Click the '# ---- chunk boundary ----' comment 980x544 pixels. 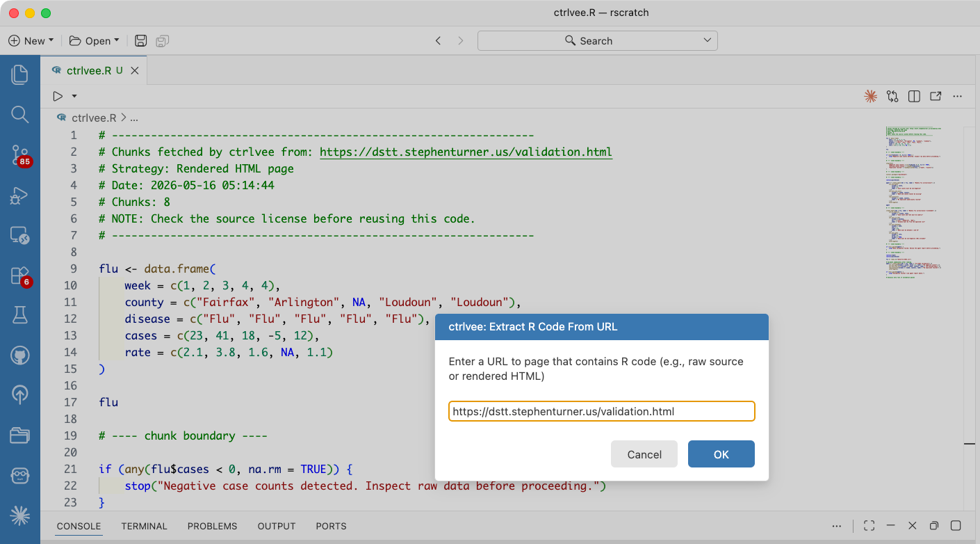pos(183,435)
